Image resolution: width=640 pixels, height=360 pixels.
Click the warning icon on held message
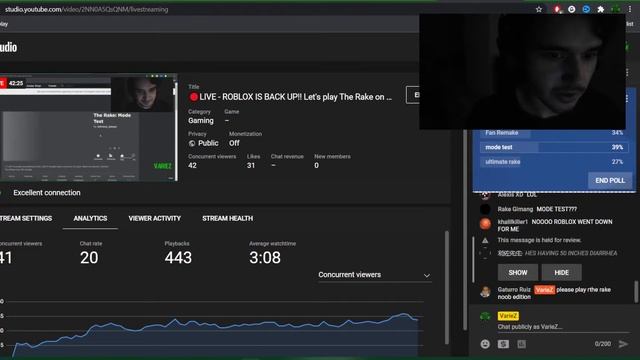pos(485,240)
